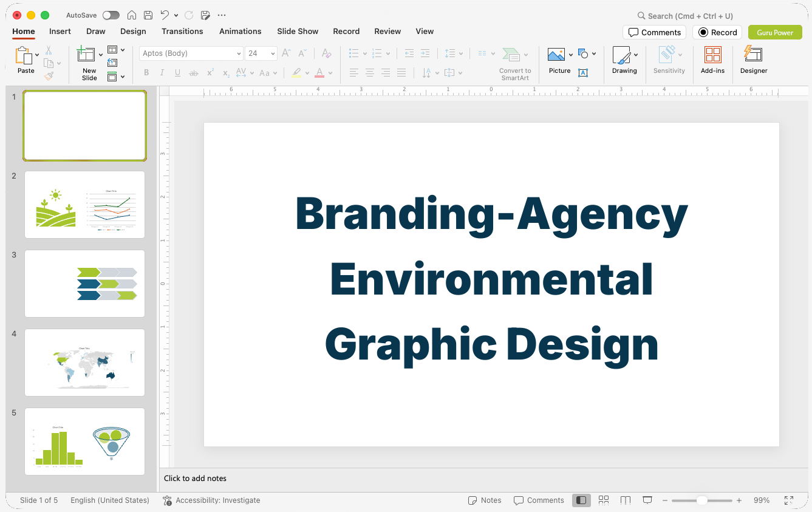Switch to Slide Sorter view icon
The image size is (812, 512).
point(604,500)
